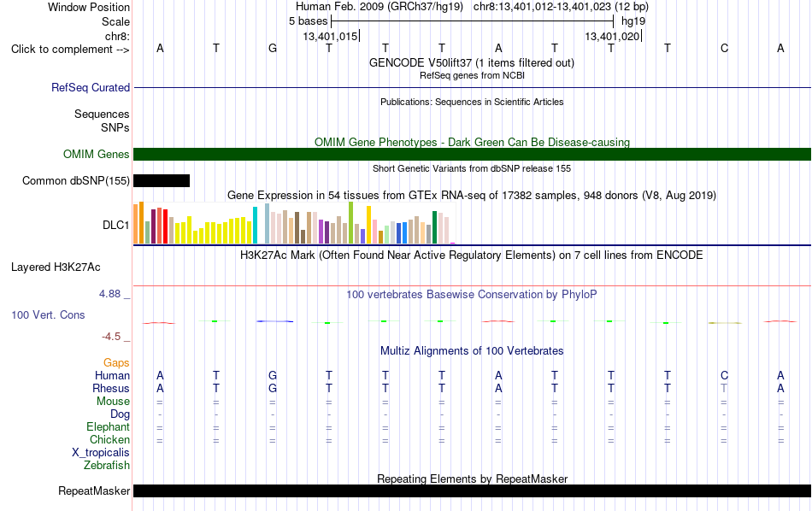This screenshot has height=511, width=812.
Task: Click '100 vertebrates Basewise Conservation by PhyloP' title
Action: pos(472,295)
